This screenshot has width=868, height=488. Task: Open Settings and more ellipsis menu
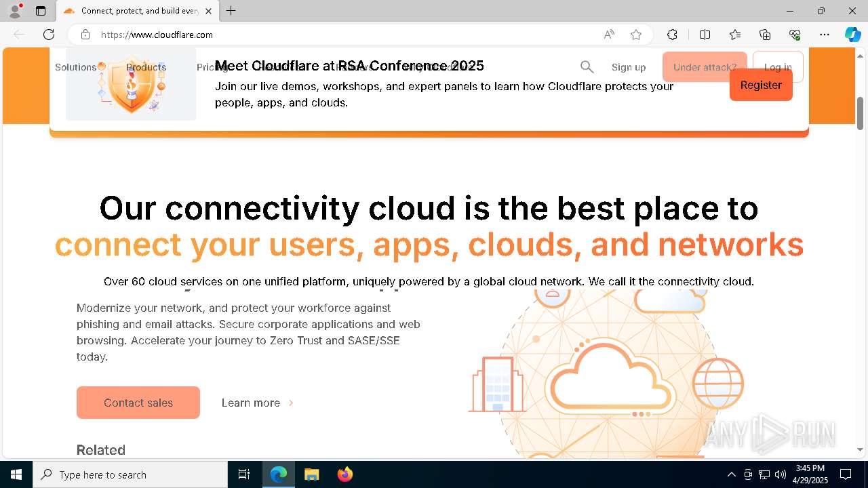(825, 35)
